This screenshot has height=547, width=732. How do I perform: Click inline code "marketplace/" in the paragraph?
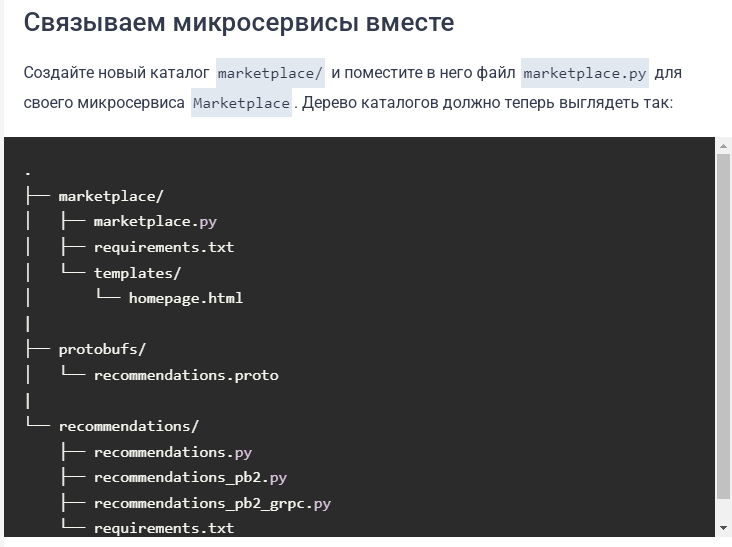[270, 73]
